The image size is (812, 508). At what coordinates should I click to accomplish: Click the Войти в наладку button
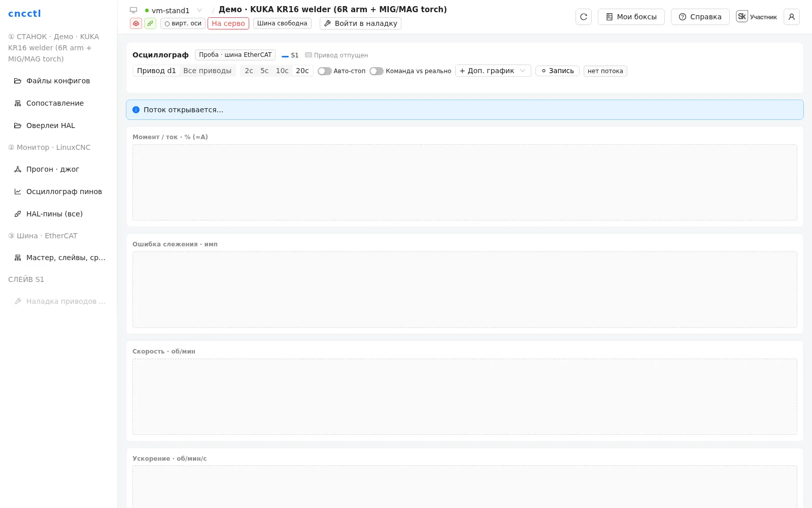(x=360, y=23)
